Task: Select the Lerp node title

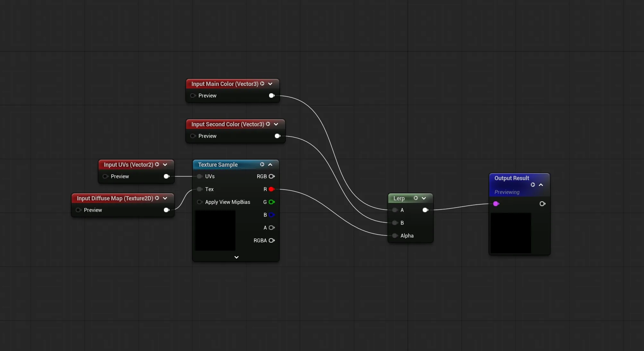Action: pos(399,198)
